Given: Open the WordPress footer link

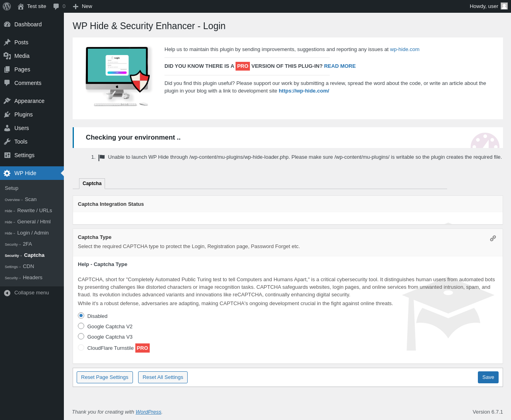Looking at the screenshot, I should click(149, 412).
